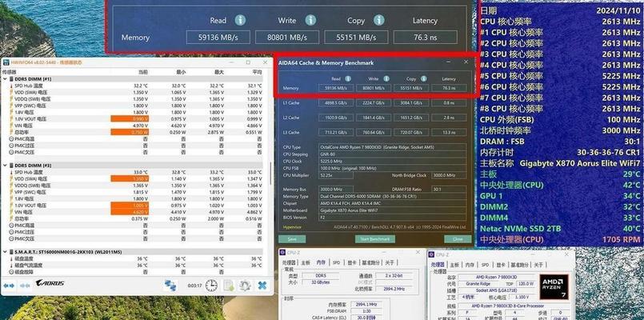Click CPU Type field OctalCore AMD Ryzen 7 9800X3D

[393, 147]
